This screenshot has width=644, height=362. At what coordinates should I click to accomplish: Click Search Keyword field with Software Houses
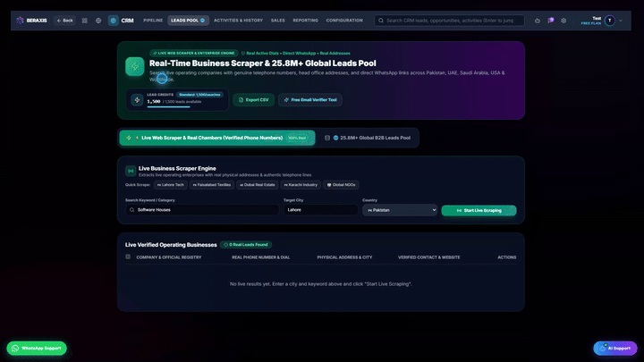[x=202, y=210]
